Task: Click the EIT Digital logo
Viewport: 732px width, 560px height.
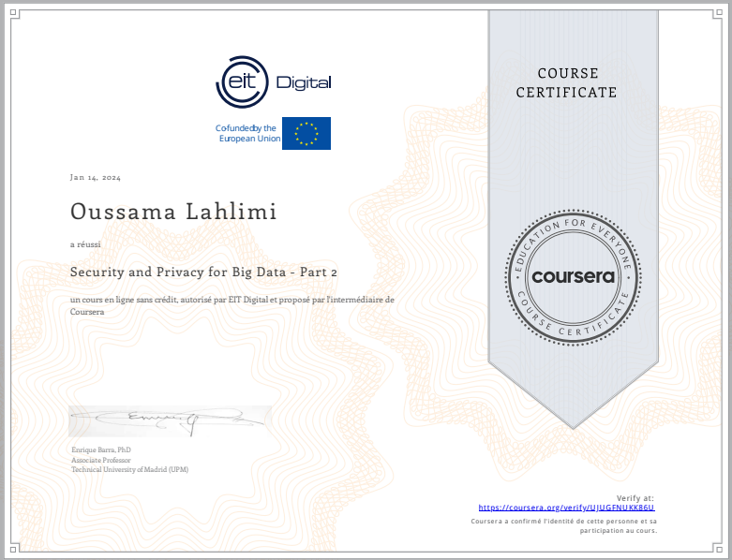Action: [274, 82]
